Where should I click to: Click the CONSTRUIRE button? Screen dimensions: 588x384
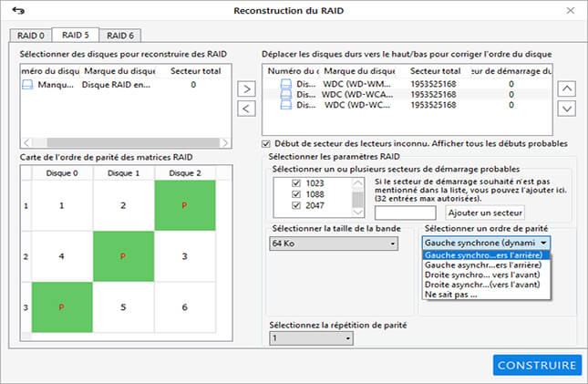pos(537,365)
